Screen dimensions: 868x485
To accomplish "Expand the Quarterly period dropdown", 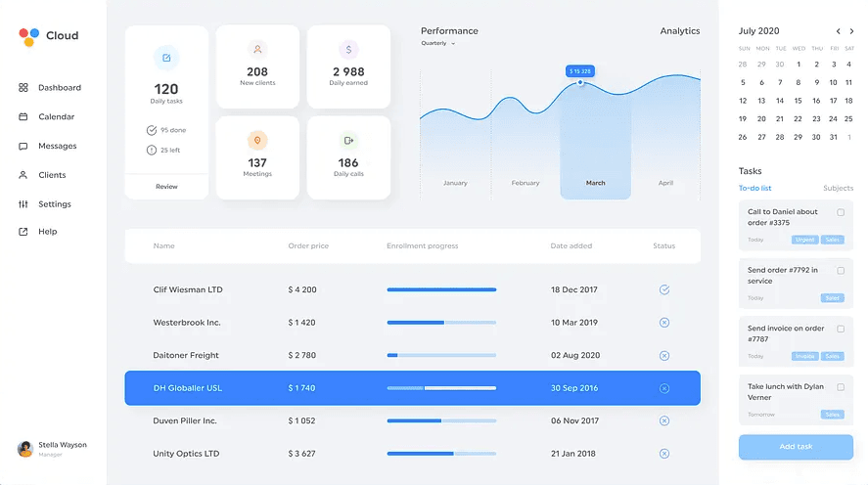I will coord(437,43).
